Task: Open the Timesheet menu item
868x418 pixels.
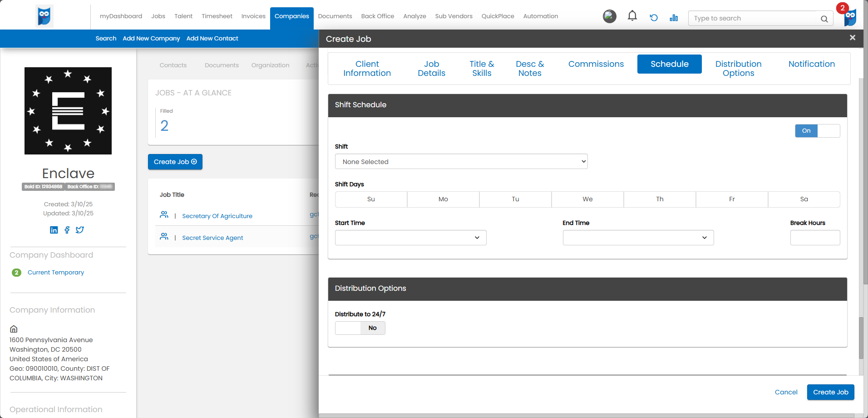Action: [217, 16]
